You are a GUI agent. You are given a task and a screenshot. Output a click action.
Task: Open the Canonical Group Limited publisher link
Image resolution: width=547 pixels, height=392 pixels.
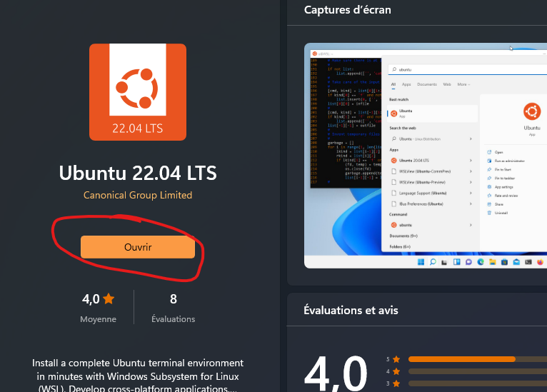pos(138,195)
